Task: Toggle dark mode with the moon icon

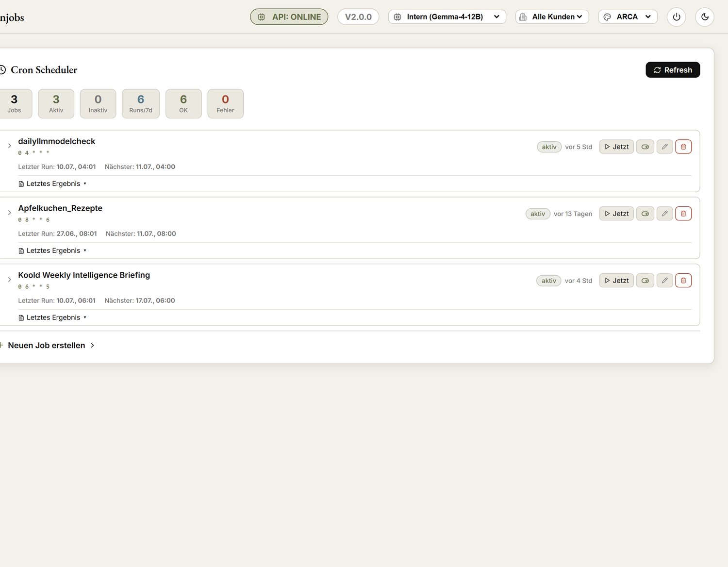Action: [x=705, y=17]
